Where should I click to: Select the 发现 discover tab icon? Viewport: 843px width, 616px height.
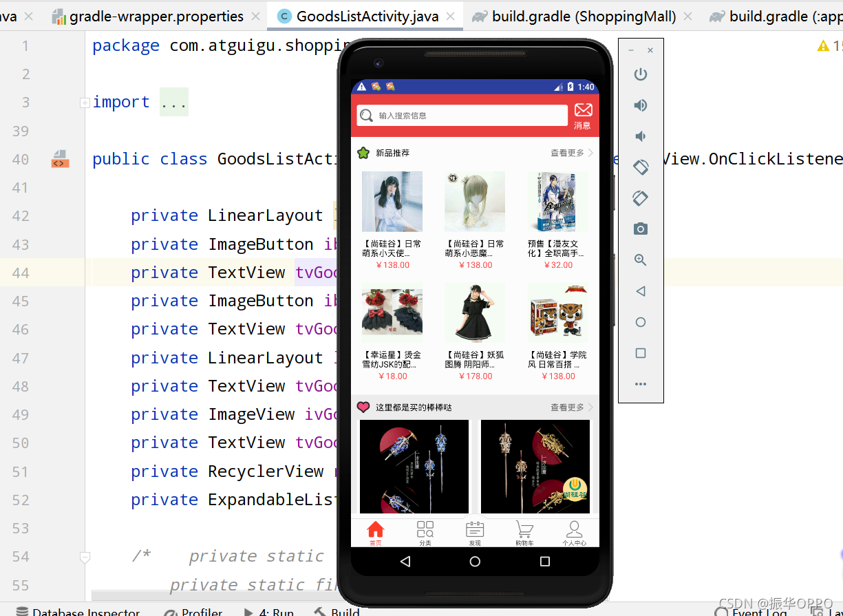(x=475, y=529)
